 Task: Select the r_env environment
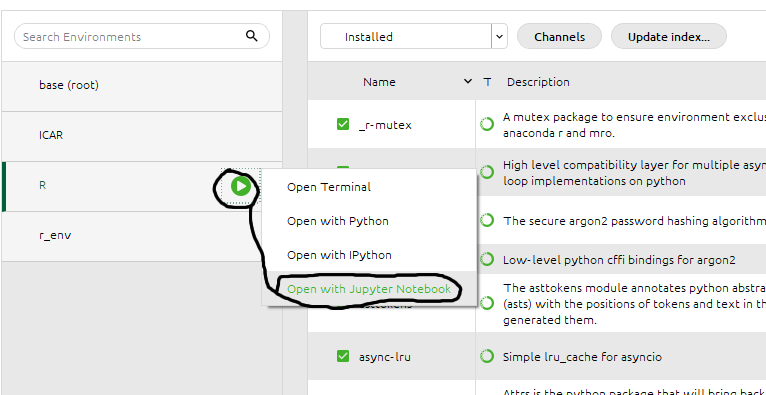coord(142,236)
